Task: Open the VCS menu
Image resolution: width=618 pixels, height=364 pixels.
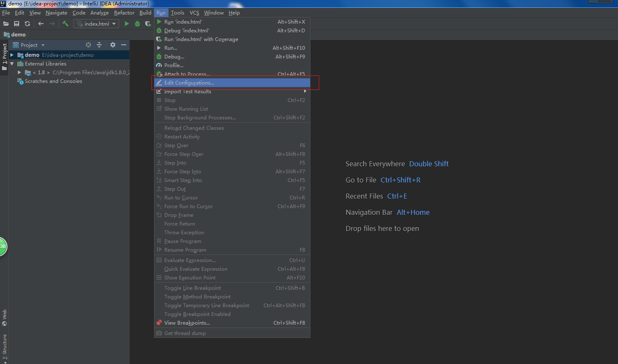Action: [194, 12]
